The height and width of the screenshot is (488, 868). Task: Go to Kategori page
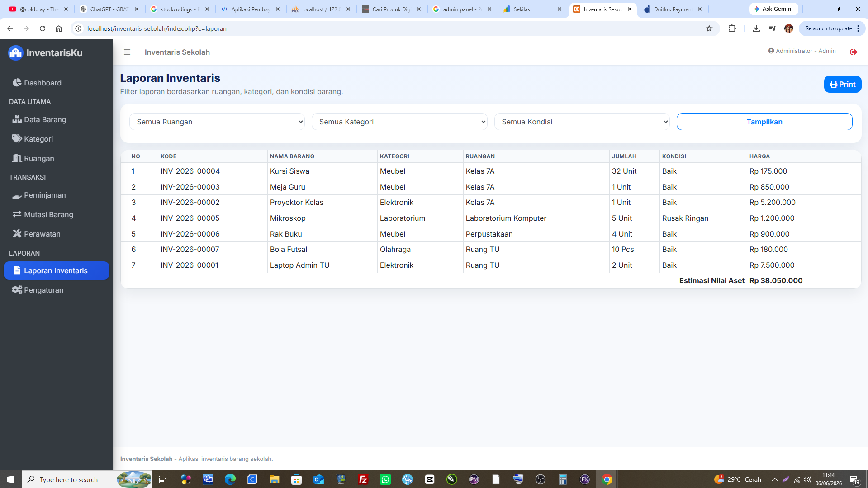pos(57,139)
